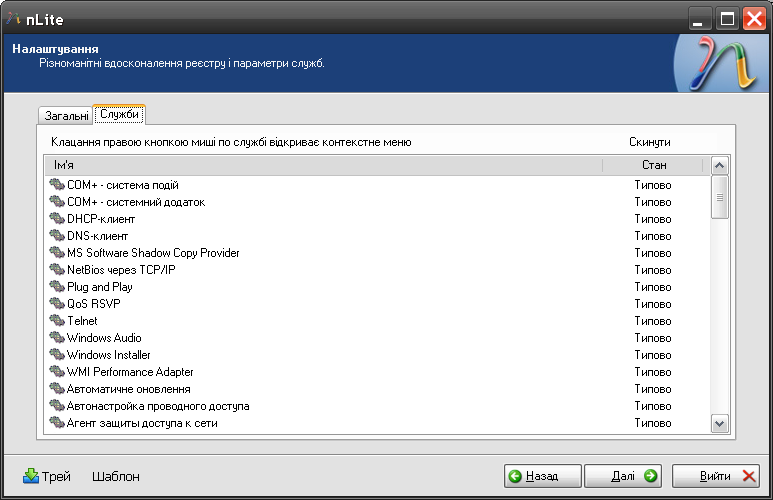
Task: Click the service icon next to DHCP-клиент
Action: tap(57, 218)
